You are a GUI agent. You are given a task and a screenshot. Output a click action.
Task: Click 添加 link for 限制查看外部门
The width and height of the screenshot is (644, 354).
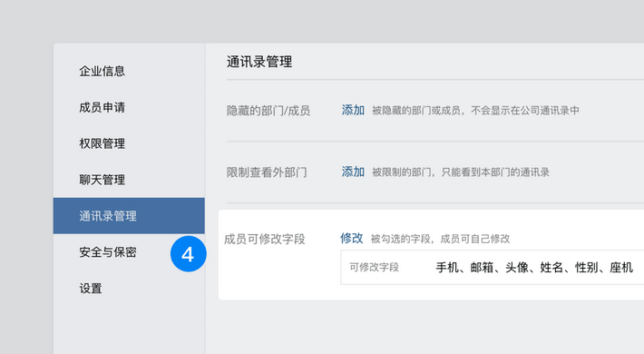click(353, 172)
